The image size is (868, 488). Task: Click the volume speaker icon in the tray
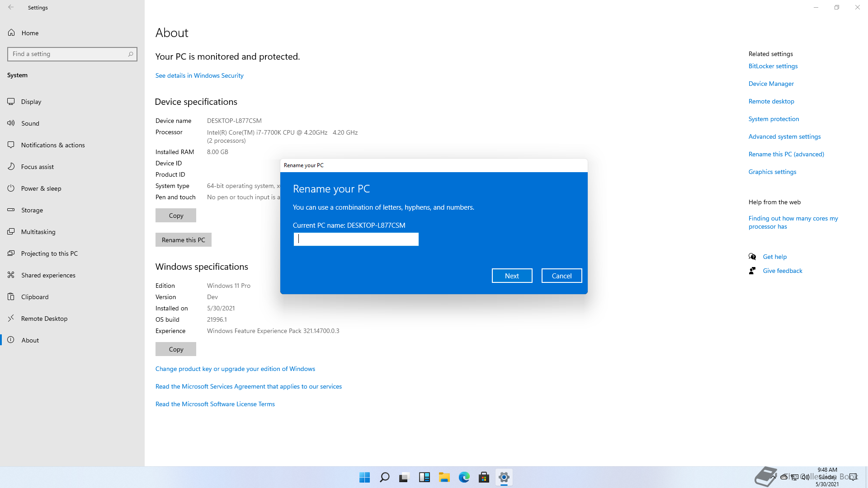(x=806, y=477)
